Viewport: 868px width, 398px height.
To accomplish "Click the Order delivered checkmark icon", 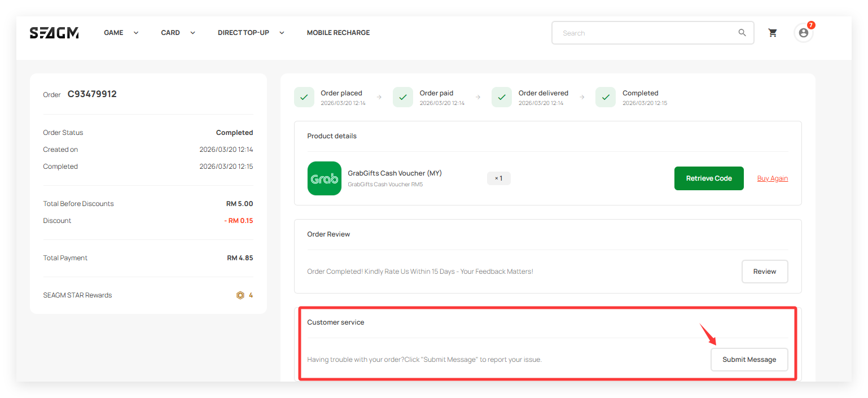I will pyautogui.click(x=501, y=97).
